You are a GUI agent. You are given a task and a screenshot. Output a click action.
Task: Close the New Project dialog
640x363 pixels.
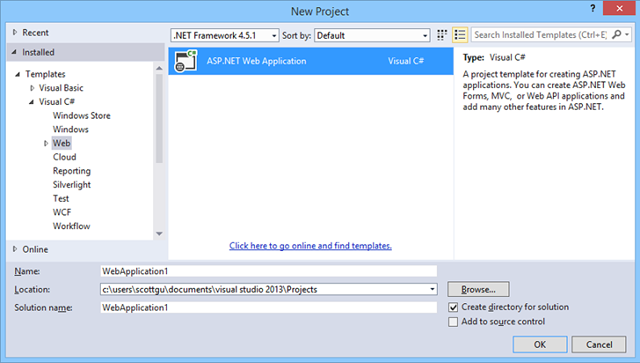[619, 8]
